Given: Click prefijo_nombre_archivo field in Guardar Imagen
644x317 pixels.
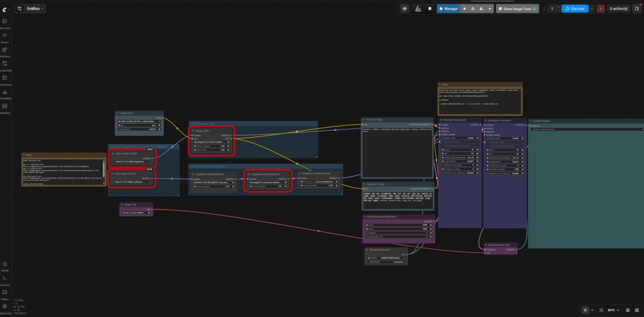Looking at the screenshot, I should pos(587,130).
